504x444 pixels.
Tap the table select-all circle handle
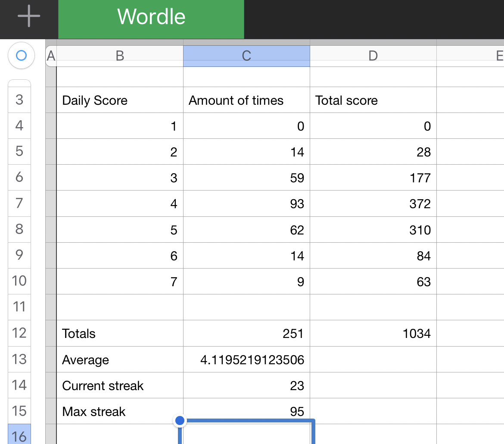click(x=21, y=55)
